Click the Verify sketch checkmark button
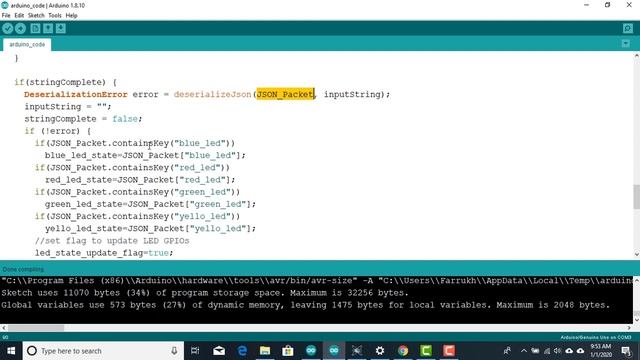The image size is (640, 360). 7,28
